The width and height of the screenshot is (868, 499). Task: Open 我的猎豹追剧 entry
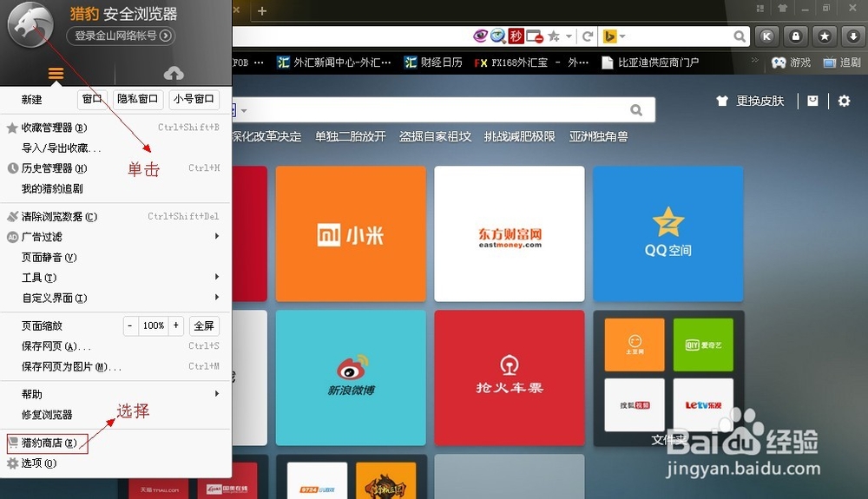(x=115, y=188)
